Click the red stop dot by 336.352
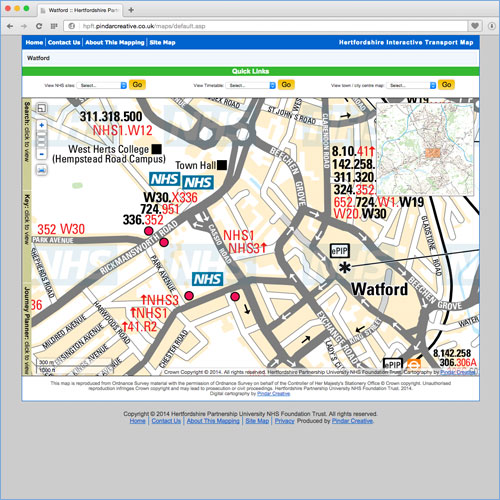 (149, 231)
